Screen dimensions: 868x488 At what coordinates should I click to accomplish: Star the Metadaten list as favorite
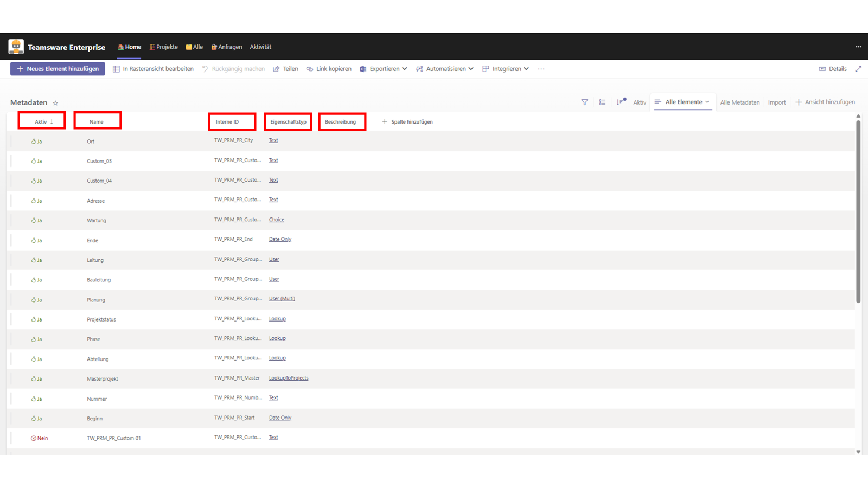coord(55,103)
